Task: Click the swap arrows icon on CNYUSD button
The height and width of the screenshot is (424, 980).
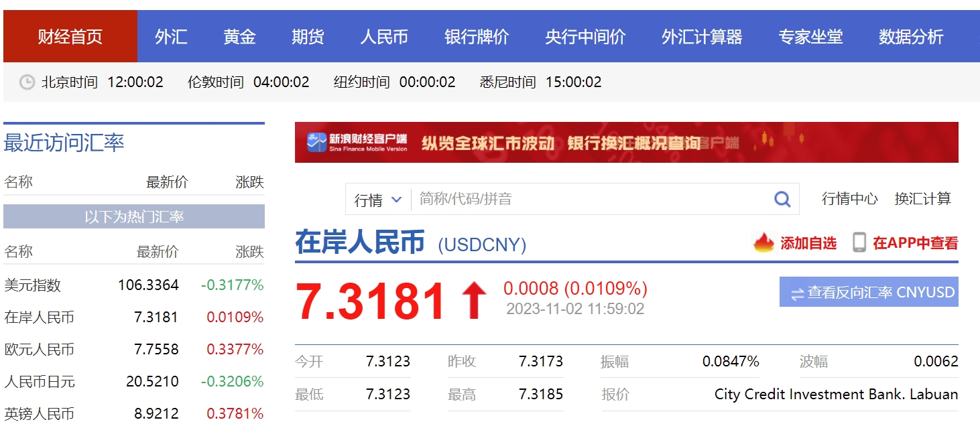Action: pyautogui.click(x=797, y=293)
